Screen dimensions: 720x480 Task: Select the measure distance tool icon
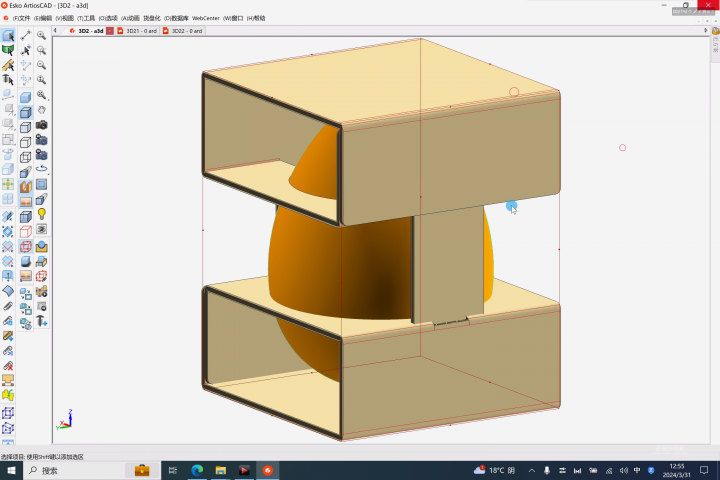pos(25,36)
